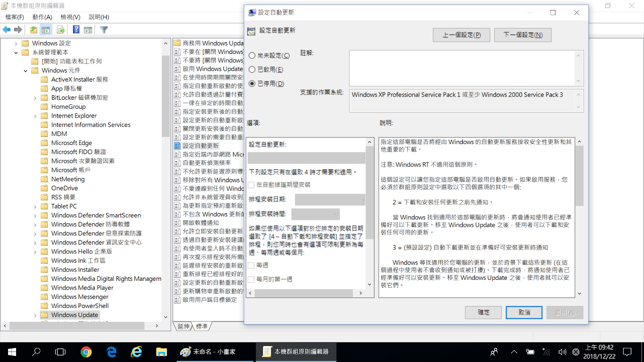Click inside the 註解 comment text box
This screenshot has width=644, height=362.
point(462,68)
